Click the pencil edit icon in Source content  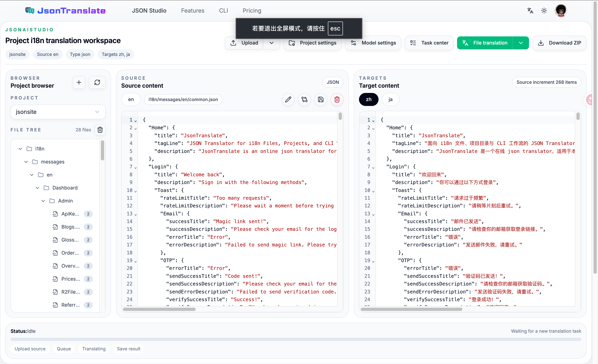pyautogui.click(x=288, y=99)
